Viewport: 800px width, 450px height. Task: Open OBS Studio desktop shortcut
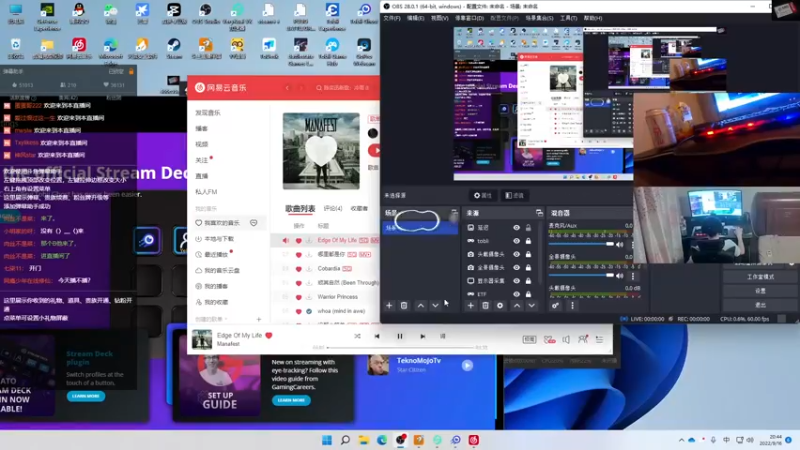(206, 14)
